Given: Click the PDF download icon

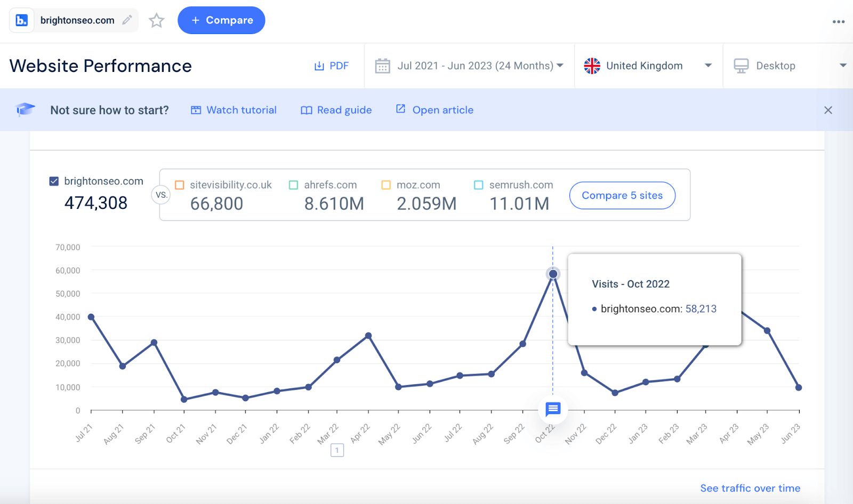Looking at the screenshot, I should 319,66.
